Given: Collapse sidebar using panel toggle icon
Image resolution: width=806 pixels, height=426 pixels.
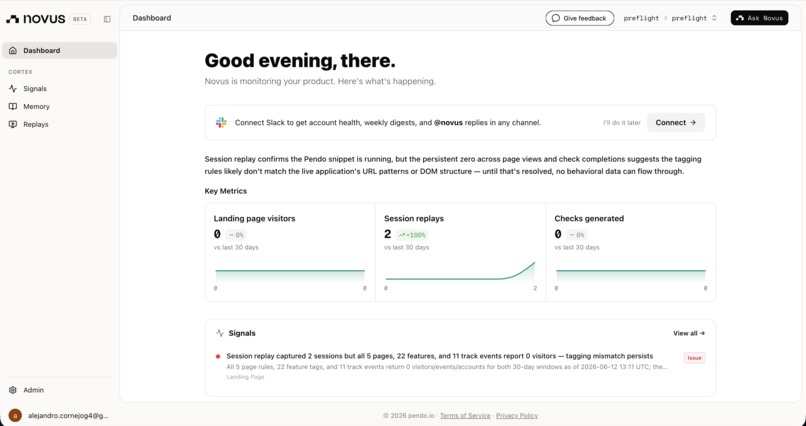Looking at the screenshot, I should (107, 19).
